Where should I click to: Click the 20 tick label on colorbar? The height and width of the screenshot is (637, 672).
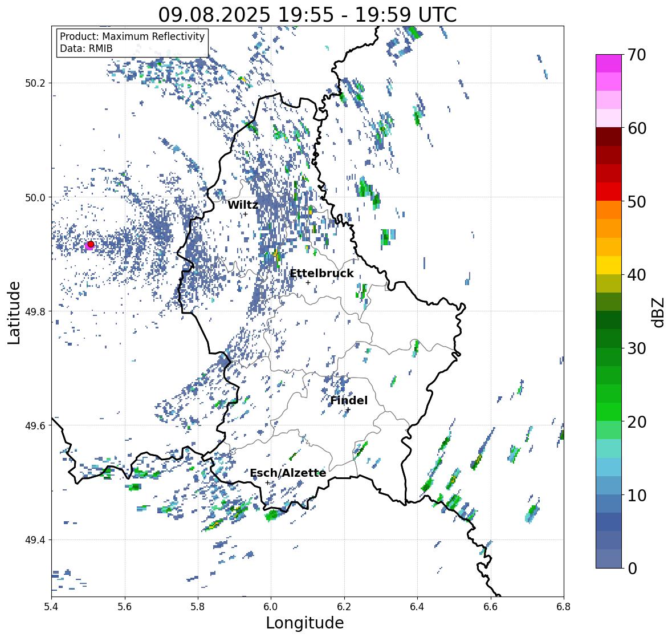(637, 422)
